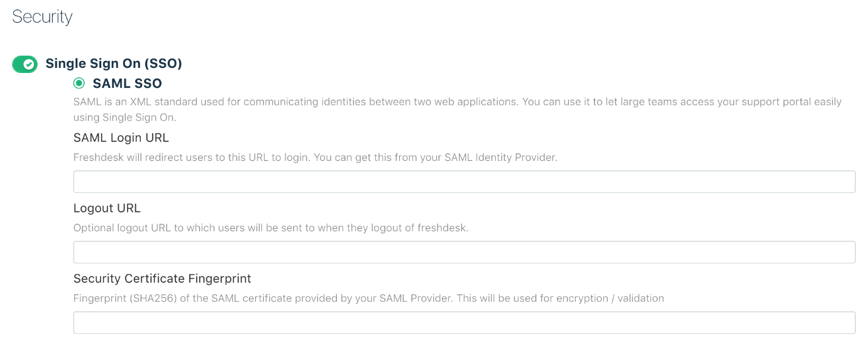Click the 'Fingerprint (SHA256)' help text
868x347 pixels.
368,299
